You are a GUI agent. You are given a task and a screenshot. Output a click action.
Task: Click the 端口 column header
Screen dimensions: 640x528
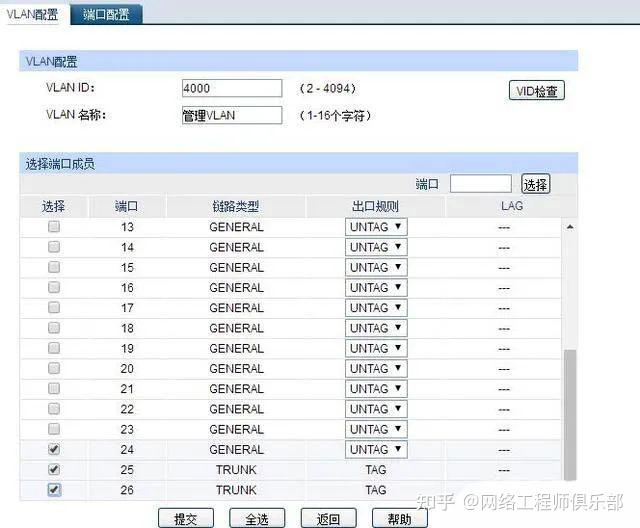point(127,206)
